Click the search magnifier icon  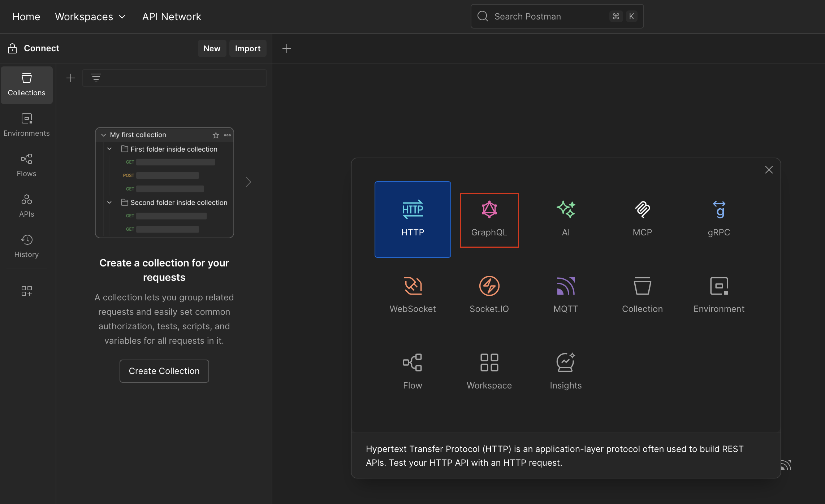483,16
